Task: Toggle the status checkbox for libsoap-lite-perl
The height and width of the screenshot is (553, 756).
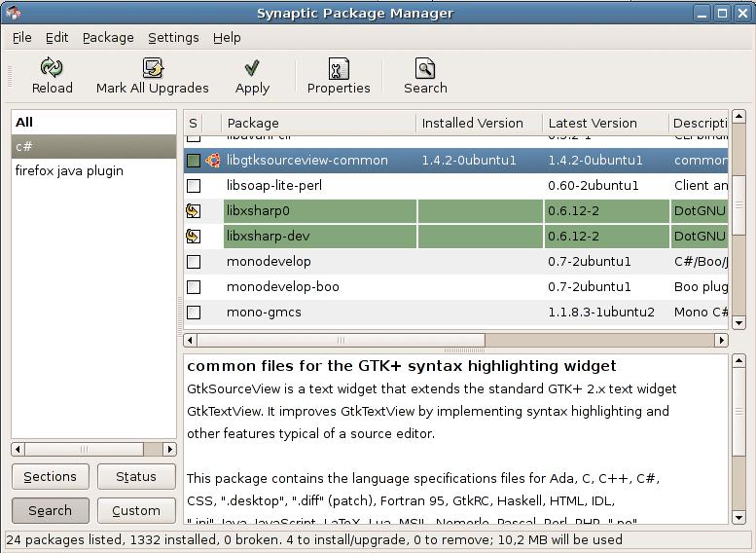Action: pos(194,186)
